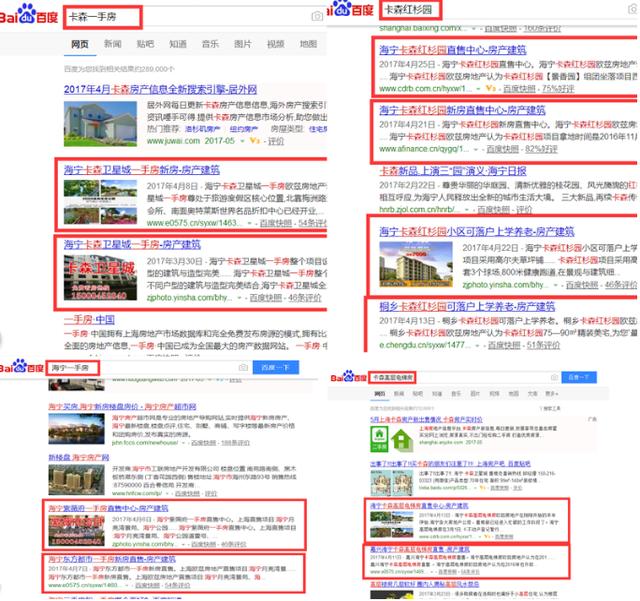640x601 pixels.
Task: Expand dropdown arrow after jzhn.focus.cn/newhouse URL
Action: click(184, 443)
